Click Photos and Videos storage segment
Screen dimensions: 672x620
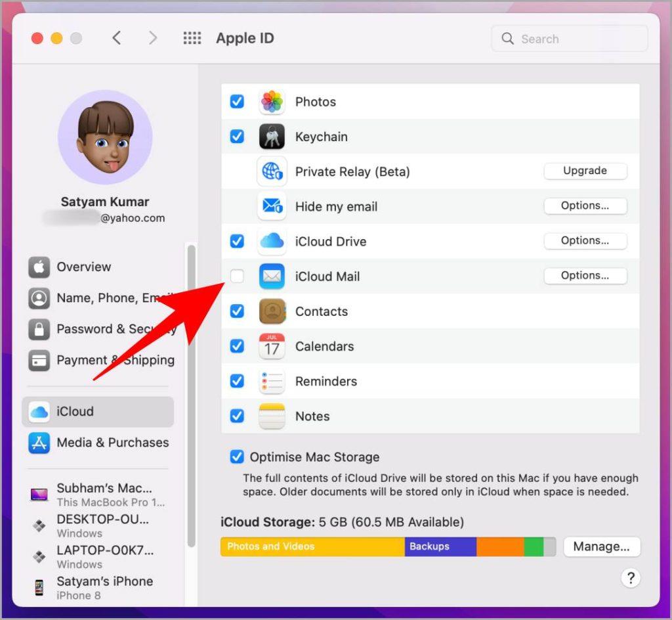(312, 546)
